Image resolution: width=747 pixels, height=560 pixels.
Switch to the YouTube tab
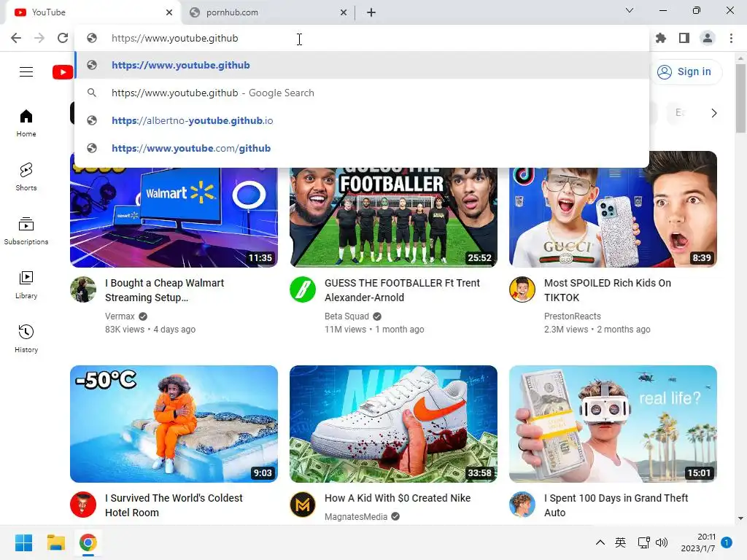[x=93, y=12]
